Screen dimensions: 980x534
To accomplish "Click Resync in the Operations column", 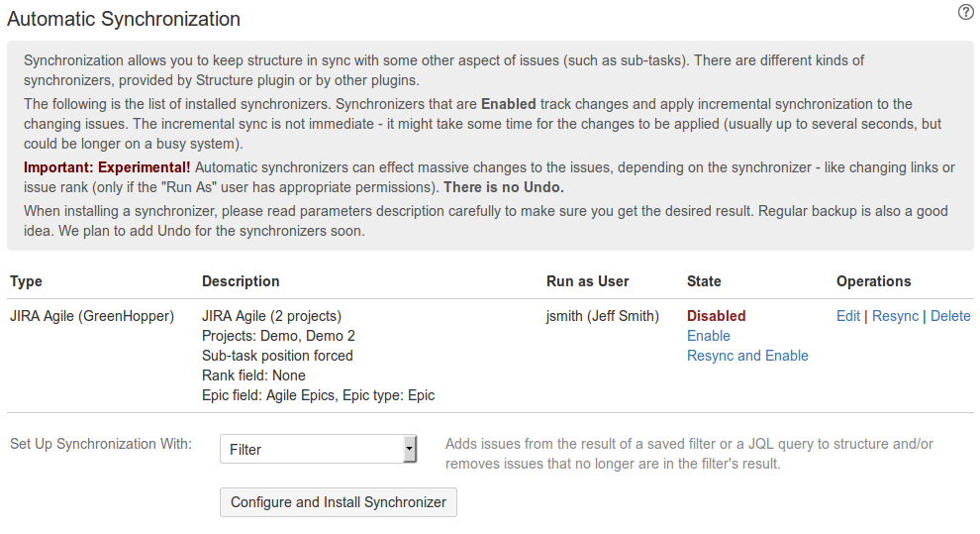I will [x=895, y=316].
